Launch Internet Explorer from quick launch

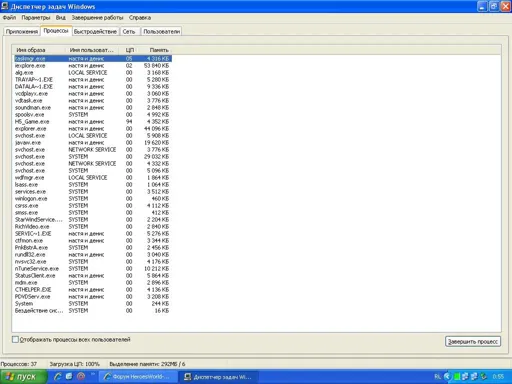coord(58,377)
